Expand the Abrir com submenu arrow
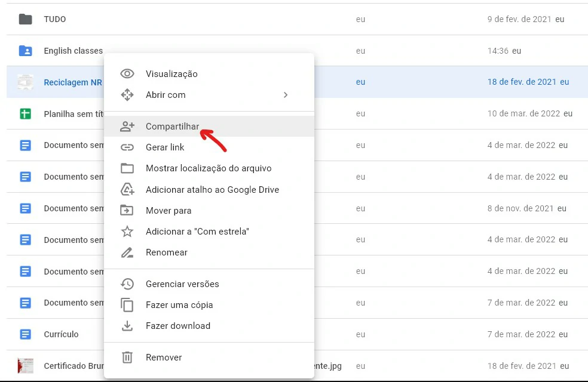 click(286, 95)
